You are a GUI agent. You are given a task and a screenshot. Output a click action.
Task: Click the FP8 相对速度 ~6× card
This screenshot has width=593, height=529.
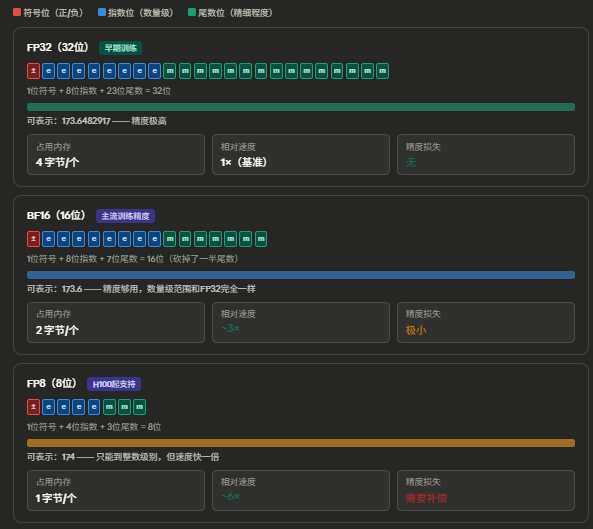tap(301, 490)
